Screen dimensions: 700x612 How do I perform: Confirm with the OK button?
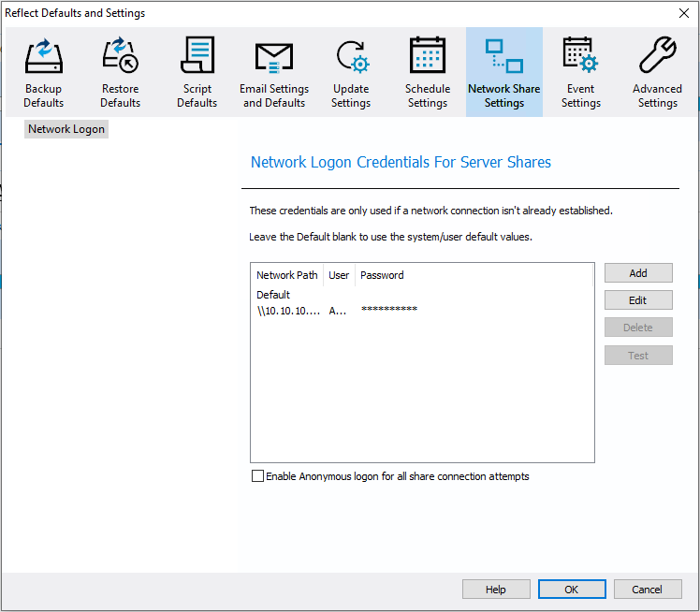572,590
